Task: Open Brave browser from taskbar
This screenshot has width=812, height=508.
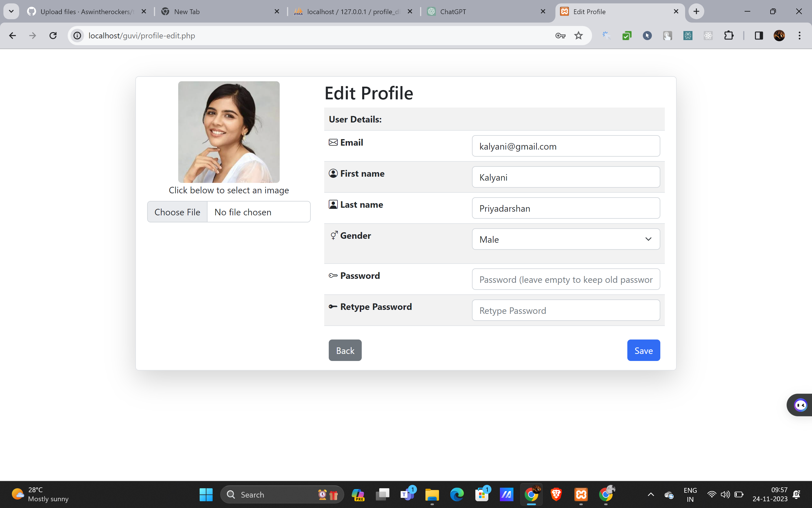Action: point(556,494)
